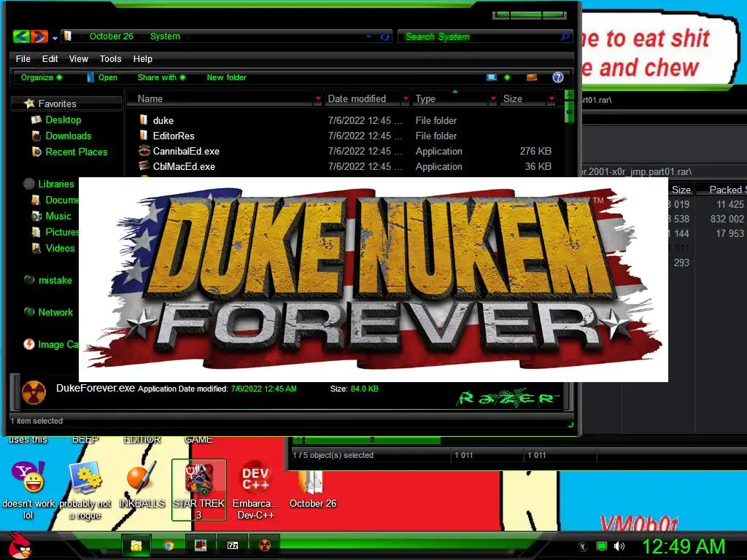747x560 pixels.
Task: Change view using the views icon
Action: click(492, 77)
